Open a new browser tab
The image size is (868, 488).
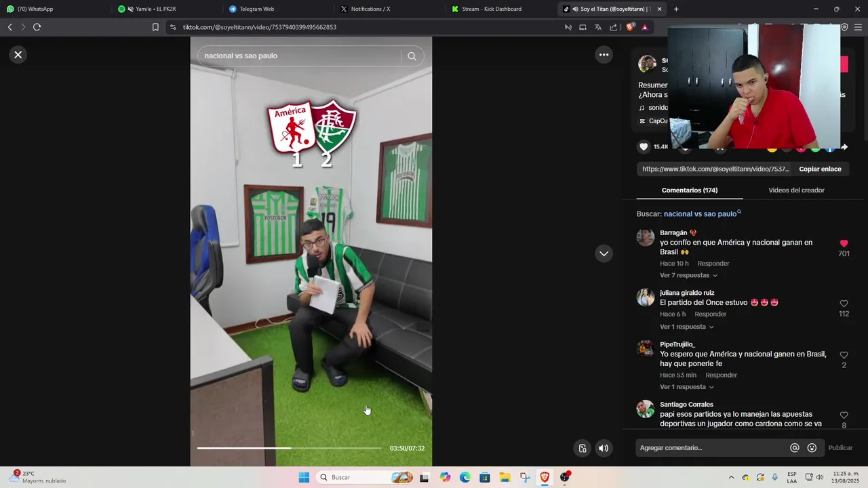(x=676, y=9)
